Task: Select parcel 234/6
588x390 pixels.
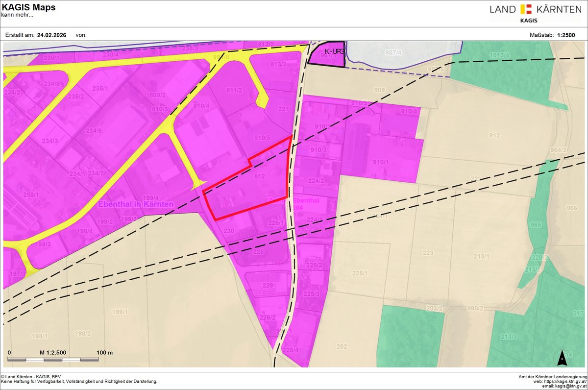Action: tap(93, 130)
